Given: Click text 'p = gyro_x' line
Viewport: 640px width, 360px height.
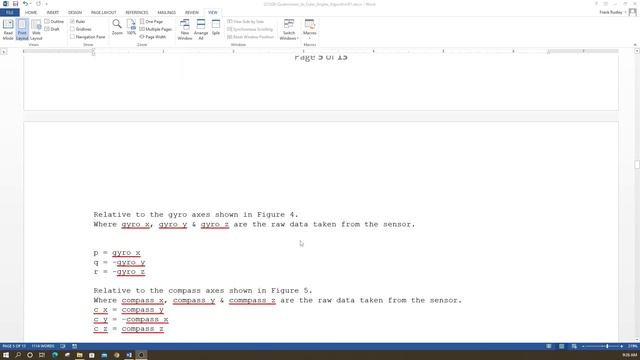Looking at the screenshot, I should click(x=117, y=253).
